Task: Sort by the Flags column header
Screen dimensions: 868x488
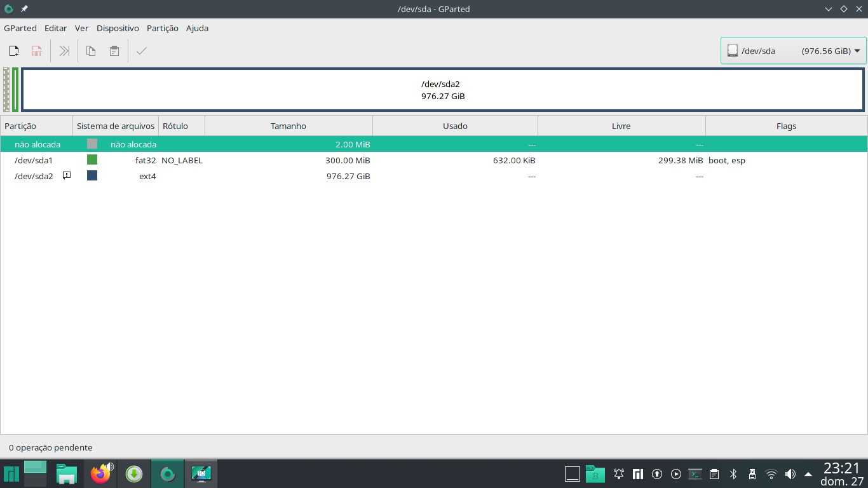Action: tap(786, 126)
